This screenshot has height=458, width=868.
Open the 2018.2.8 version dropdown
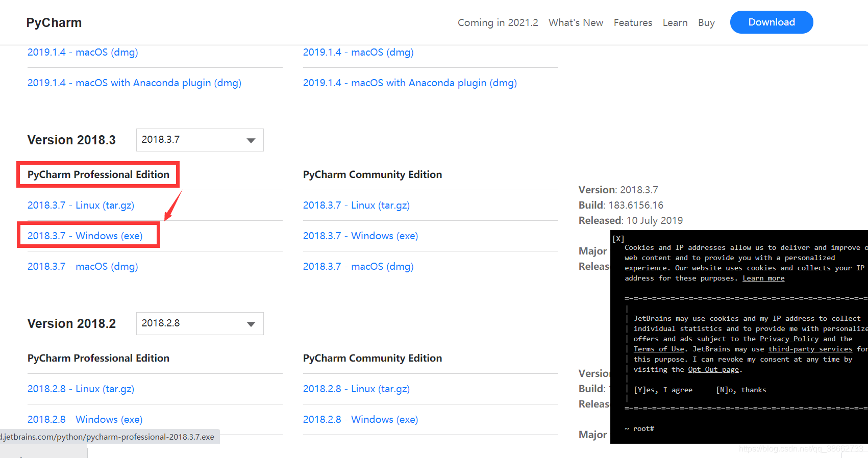(200, 323)
